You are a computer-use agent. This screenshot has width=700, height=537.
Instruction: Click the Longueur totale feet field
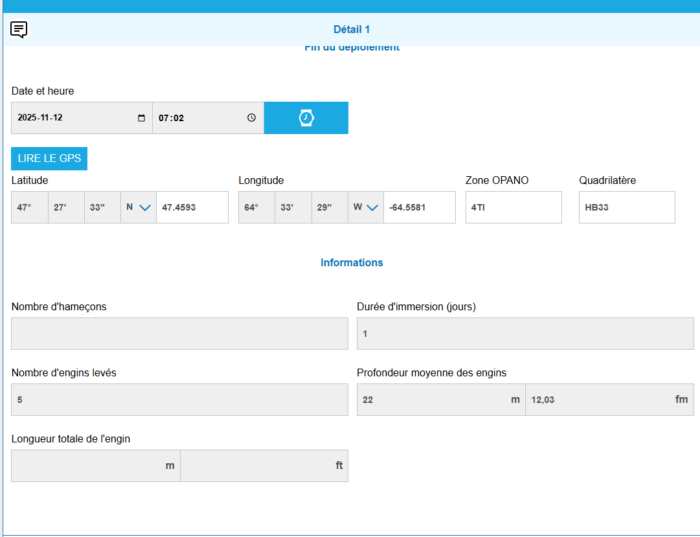coord(264,466)
